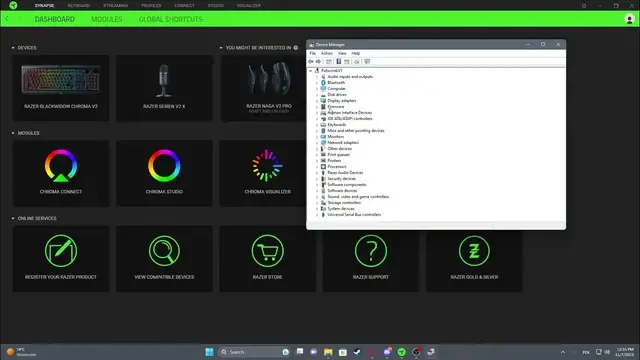This screenshot has height=360, width=640.
Task: Open the Streaming top tab
Action: (x=116, y=6)
